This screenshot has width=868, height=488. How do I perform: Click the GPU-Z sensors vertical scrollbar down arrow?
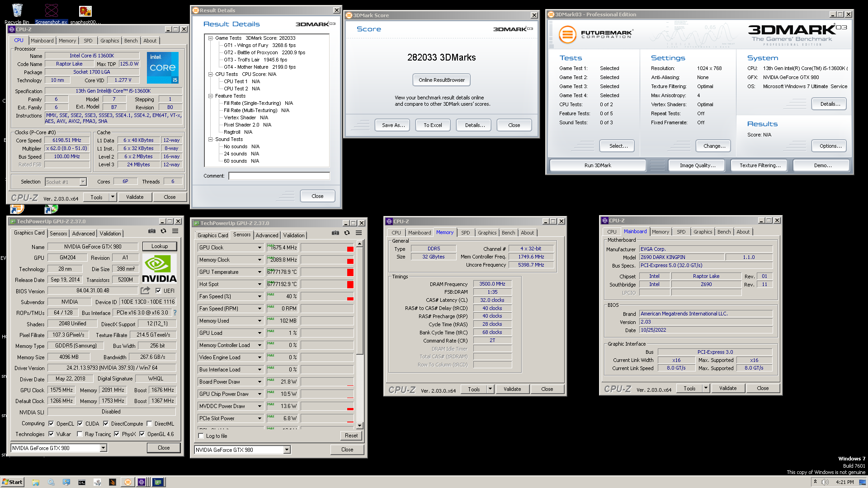point(359,425)
